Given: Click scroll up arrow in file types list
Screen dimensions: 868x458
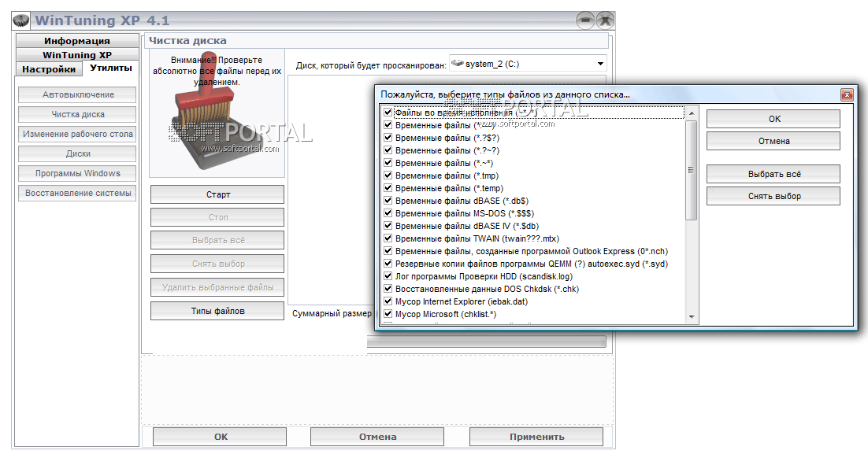Looking at the screenshot, I should [692, 113].
